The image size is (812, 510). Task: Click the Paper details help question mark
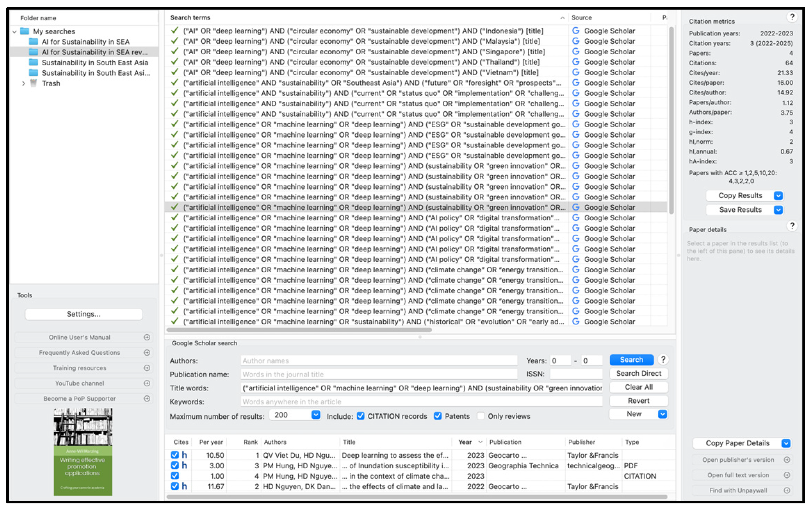point(792,226)
